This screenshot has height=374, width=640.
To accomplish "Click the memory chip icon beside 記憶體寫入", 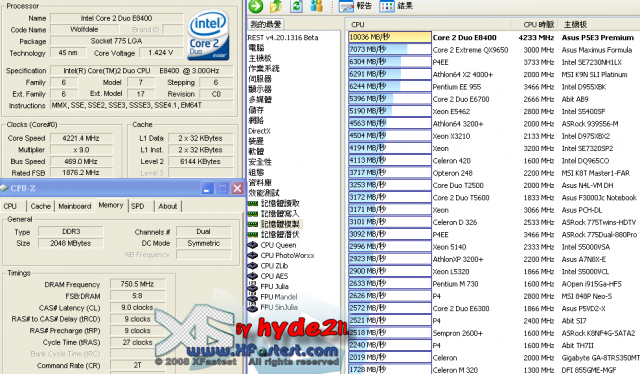I will click(x=253, y=214).
